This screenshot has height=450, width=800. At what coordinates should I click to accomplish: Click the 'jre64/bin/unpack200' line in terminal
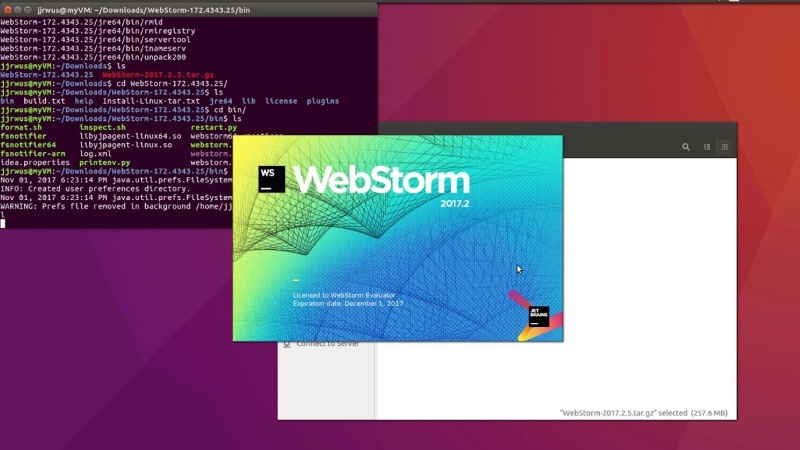tap(93, 57)
